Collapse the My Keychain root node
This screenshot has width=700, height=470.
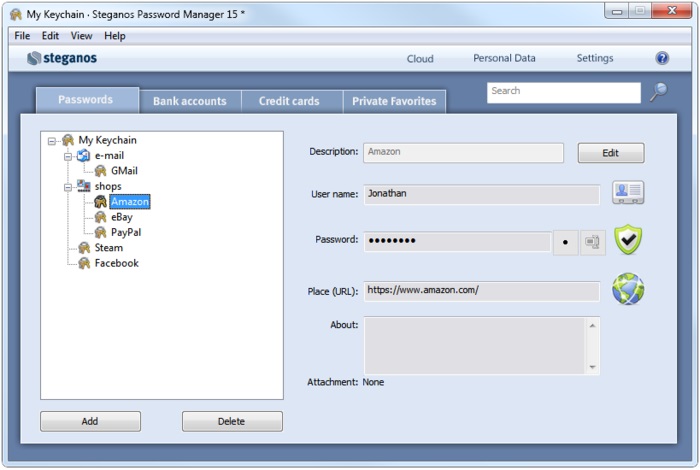pyautogui.click(x=52, y=141)
